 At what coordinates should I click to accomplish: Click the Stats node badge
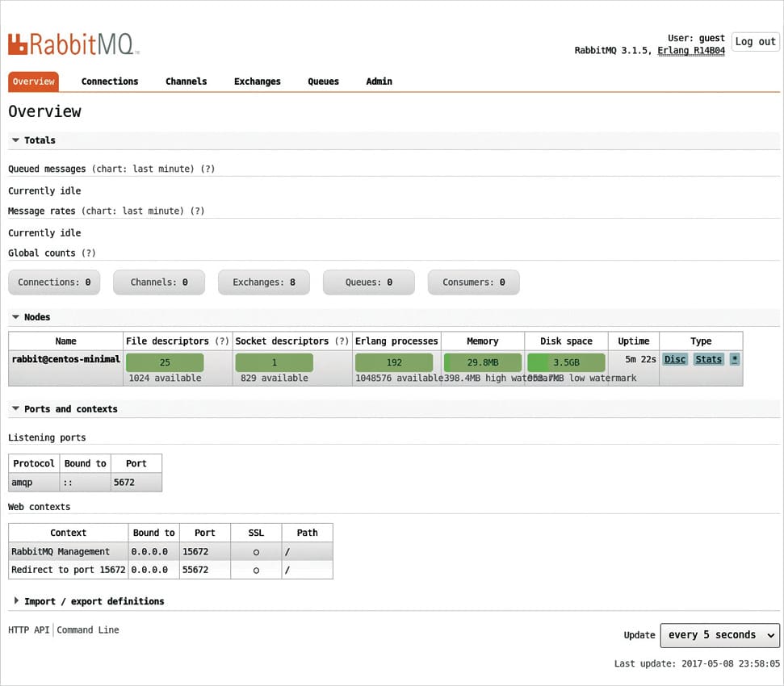(708, 359)
